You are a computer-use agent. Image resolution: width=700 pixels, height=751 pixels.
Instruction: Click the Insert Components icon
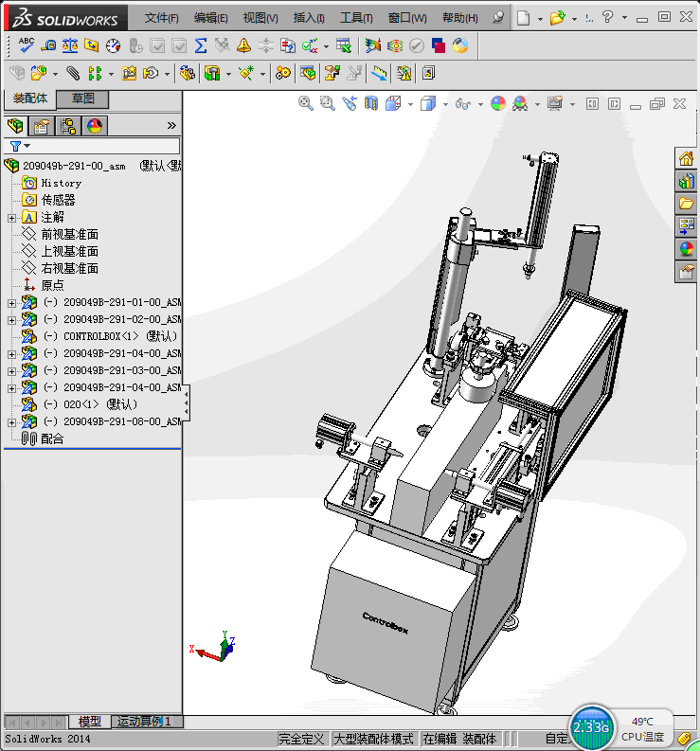point(38,73)
